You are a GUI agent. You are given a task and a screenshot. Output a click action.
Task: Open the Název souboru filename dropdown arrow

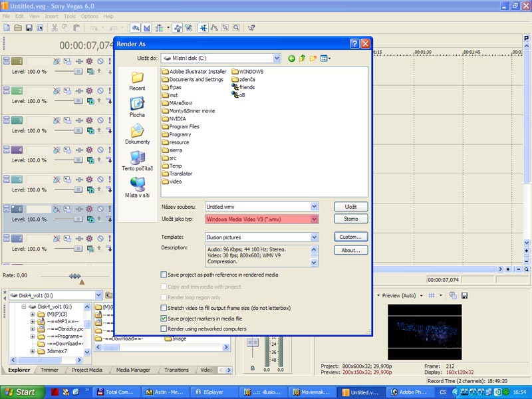314,206
